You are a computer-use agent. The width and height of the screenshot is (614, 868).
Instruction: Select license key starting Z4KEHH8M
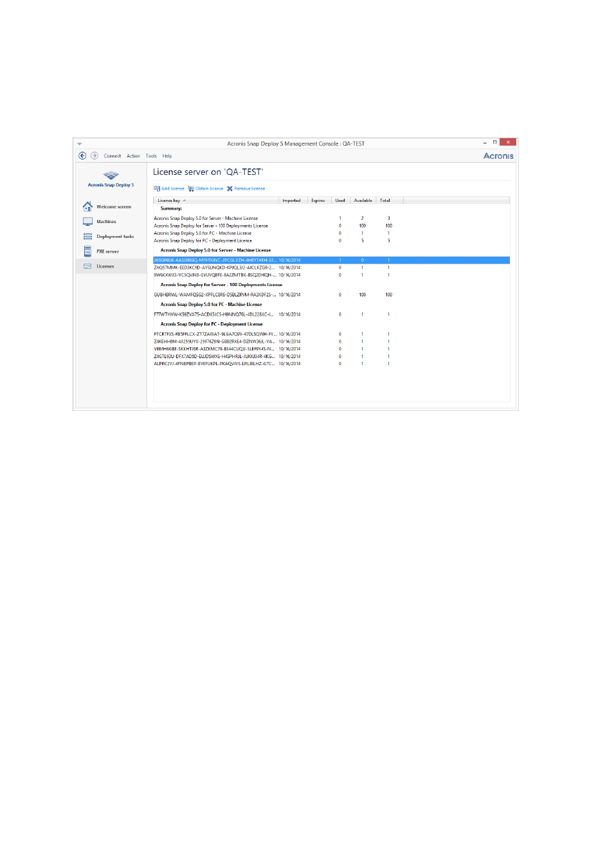point(331,341)
